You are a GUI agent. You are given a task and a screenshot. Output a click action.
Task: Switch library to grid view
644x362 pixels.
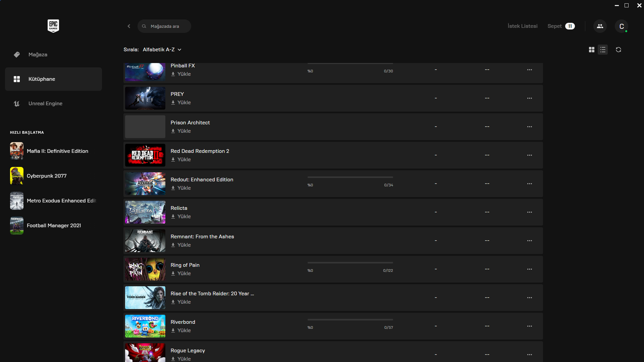pyautogui.click(x=592, y=50)
